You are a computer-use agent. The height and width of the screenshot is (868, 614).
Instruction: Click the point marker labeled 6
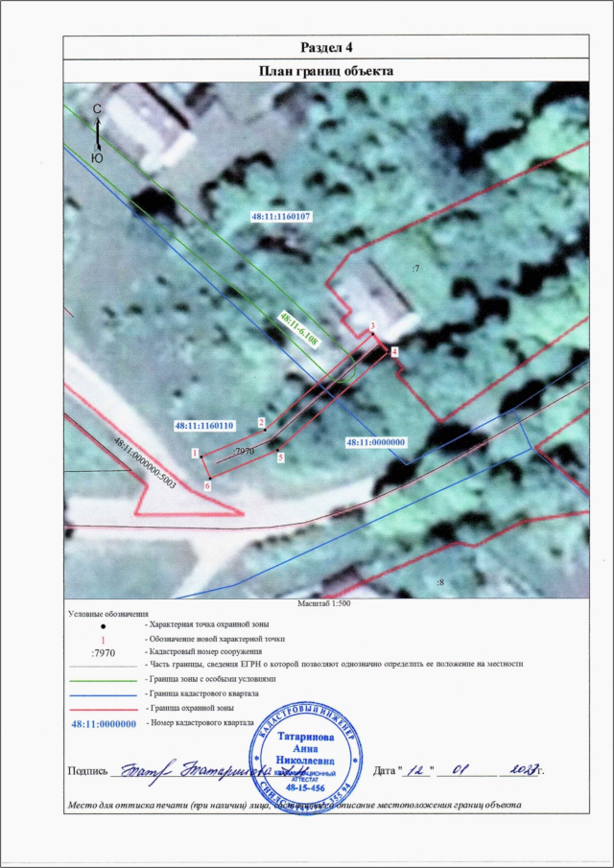pyautogui.click(x=208, y=486)
